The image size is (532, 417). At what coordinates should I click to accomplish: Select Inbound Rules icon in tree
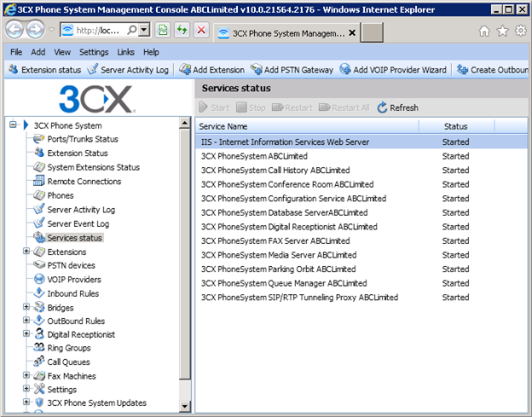[39, 292]
